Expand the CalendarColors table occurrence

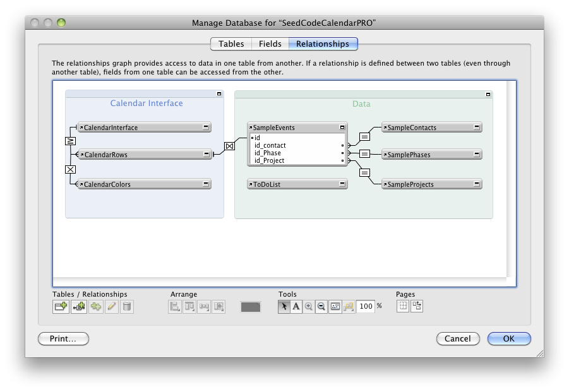tap(206, 184)
